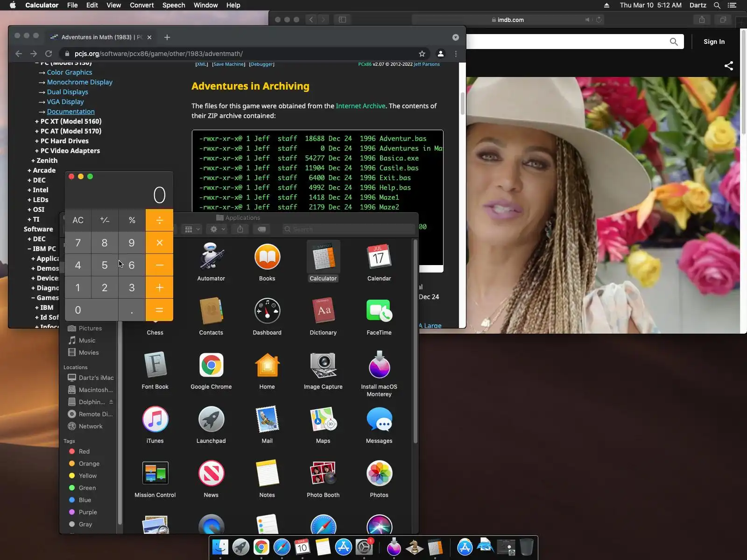Open the News app icon

[x=211, y=473]
